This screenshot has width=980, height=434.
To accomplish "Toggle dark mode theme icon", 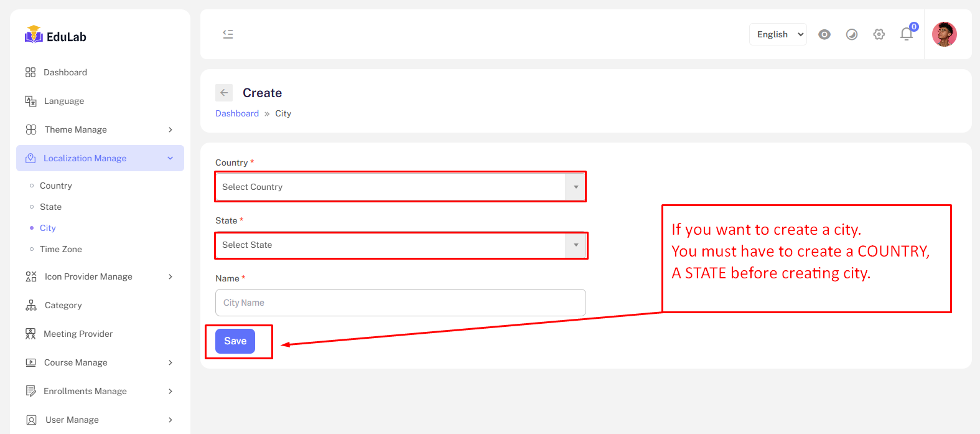I will tap(852, 34).
